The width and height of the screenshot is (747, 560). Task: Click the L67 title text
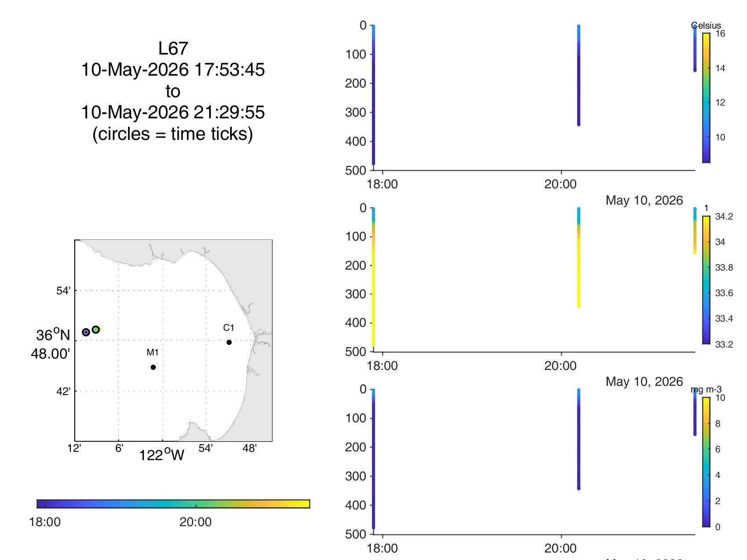(173, 48)
